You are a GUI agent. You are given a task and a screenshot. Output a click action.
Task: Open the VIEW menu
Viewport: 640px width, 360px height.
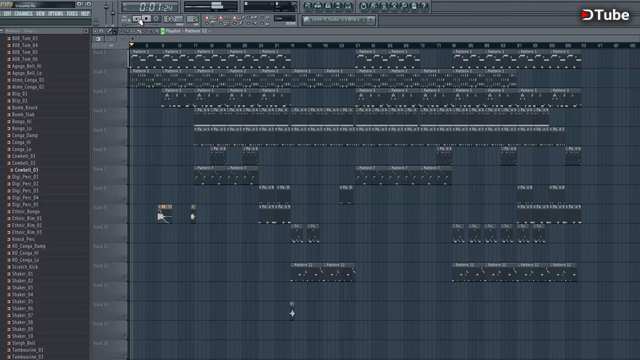40,13
